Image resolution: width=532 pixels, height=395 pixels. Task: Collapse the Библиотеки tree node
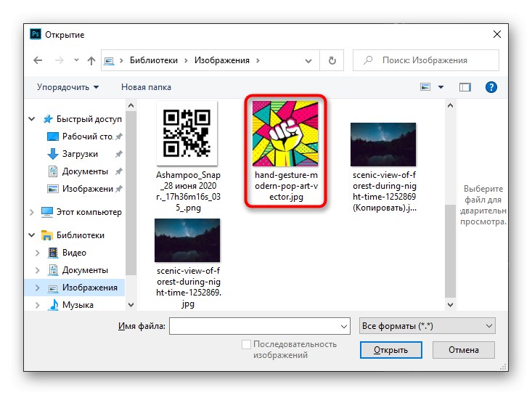[x=31, y=235]
